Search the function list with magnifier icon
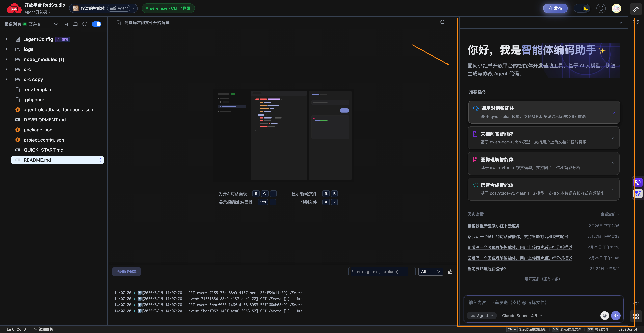The width and height of the screenshot is (644, 333). pos(56,24)
